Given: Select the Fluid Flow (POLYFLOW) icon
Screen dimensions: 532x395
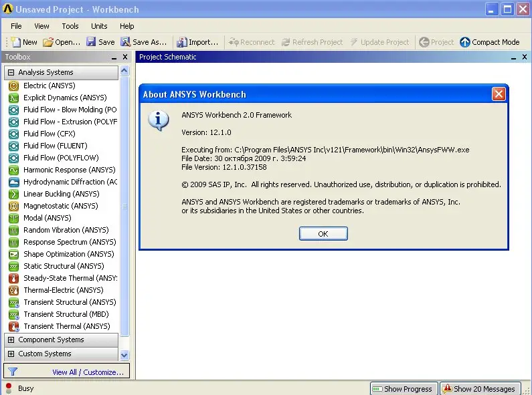Looking at the screenshot, I should click(13, 158).
